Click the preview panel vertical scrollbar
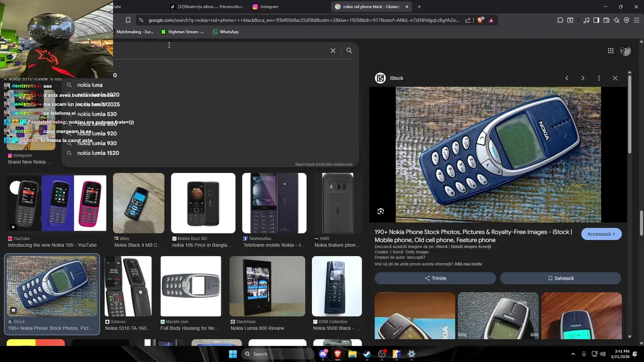This screenshot has height=362, width=644. tap(629, 116)
